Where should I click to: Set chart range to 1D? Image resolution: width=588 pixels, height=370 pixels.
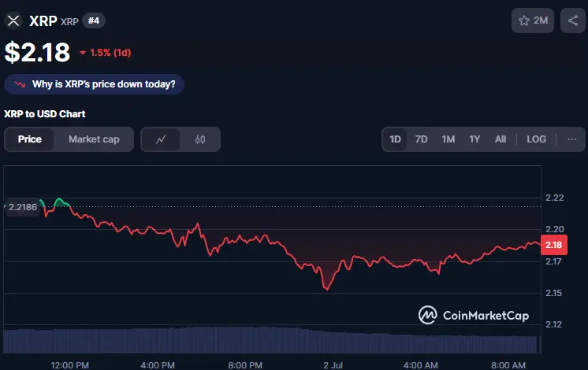click(395, 139)
